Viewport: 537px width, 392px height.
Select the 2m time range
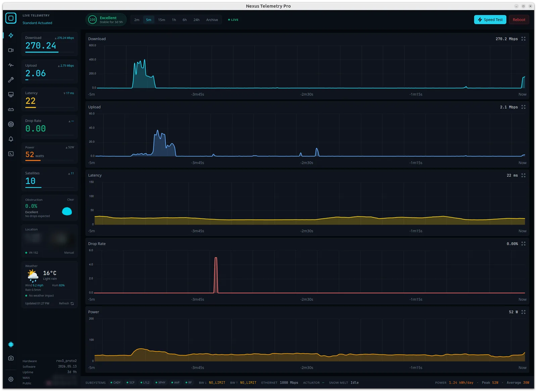pyautogui.click(x=137, y=20)
